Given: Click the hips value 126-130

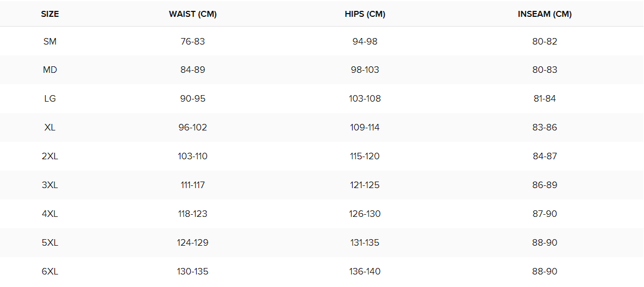Looking at the screenshot, I should [x=365, y=214].
